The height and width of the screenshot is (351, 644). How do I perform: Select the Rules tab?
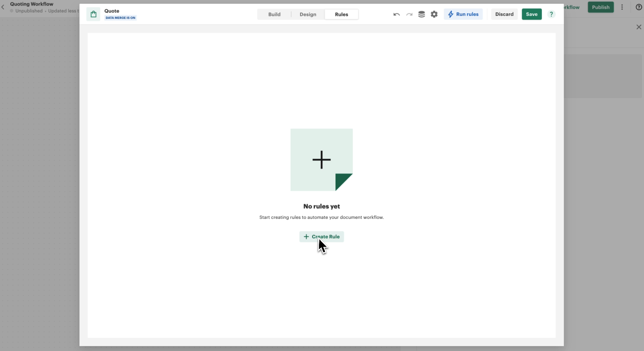(341, 14)
